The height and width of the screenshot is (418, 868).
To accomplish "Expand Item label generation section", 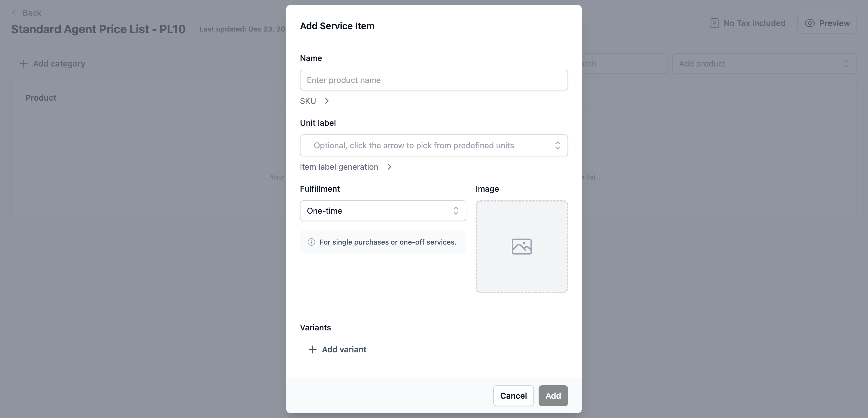I will 389,167.
